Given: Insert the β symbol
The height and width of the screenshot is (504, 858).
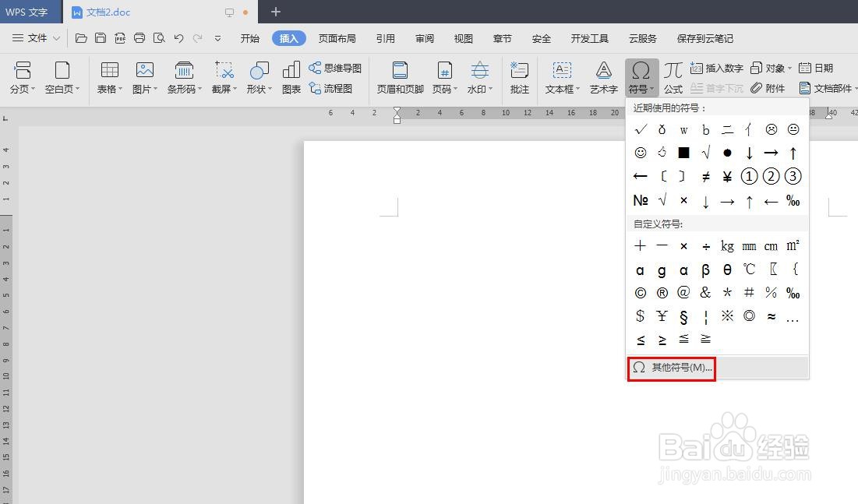Looking at the screenshot, I should click(705, 270).
